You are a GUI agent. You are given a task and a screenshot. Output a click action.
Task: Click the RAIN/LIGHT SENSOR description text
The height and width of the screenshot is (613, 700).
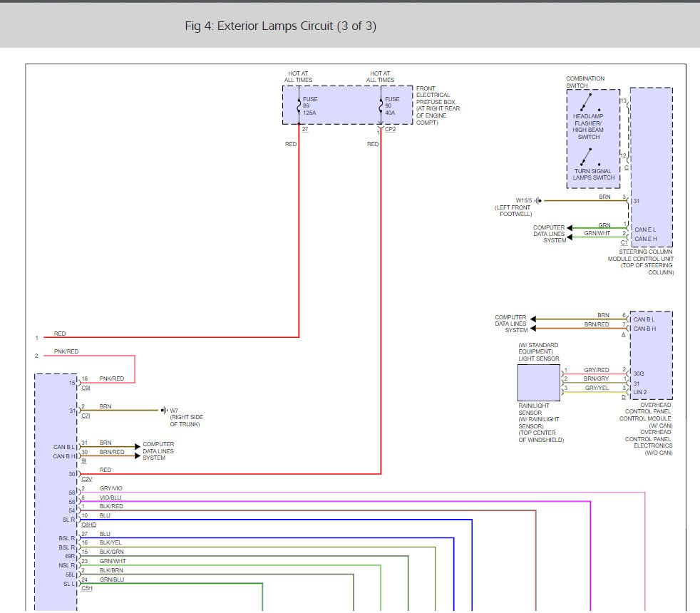tap(541, 423)
